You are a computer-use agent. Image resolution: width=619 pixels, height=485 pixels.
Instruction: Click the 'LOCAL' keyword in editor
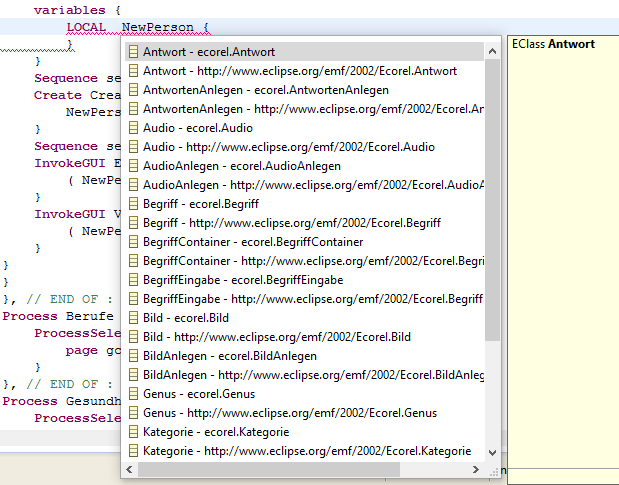point(86,27)
